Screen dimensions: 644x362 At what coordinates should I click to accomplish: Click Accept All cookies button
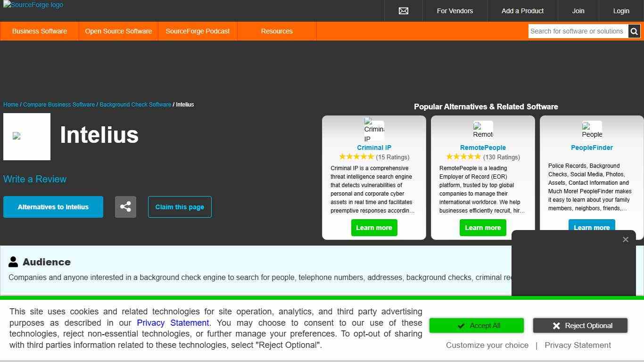(x=476, y=326)
